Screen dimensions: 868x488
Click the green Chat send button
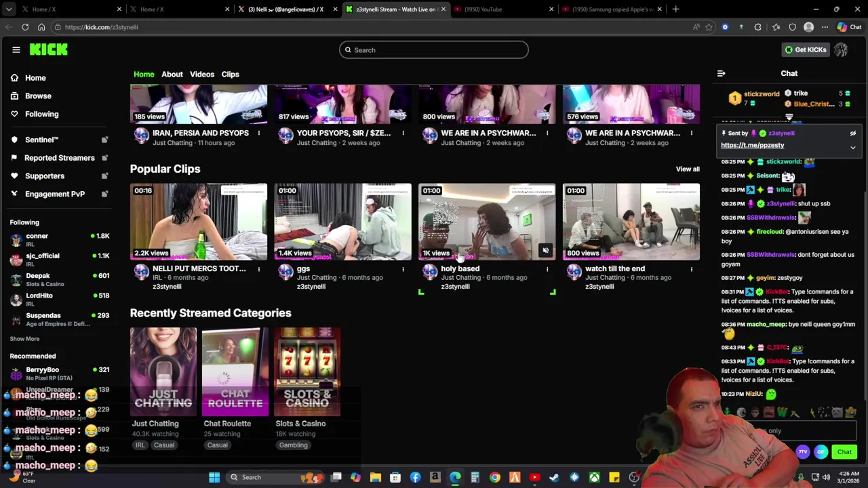(844, 452)
